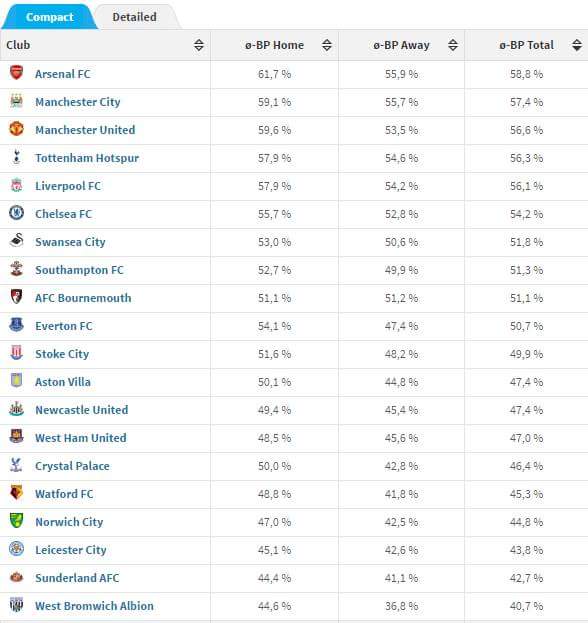This screenshot has height=623, width=588.
Task: Sort by ø-BP Total column arrows
Action: click(x=577, y=45)
